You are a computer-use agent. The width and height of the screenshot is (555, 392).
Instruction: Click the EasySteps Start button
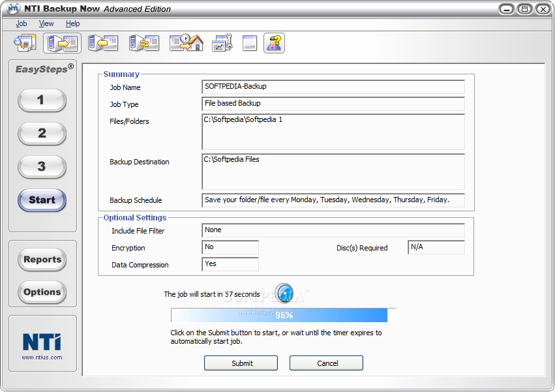42,200
